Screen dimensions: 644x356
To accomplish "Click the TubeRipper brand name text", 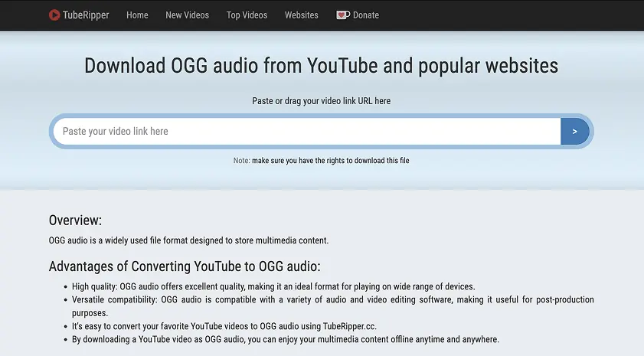I will click(x=86, y=15).
